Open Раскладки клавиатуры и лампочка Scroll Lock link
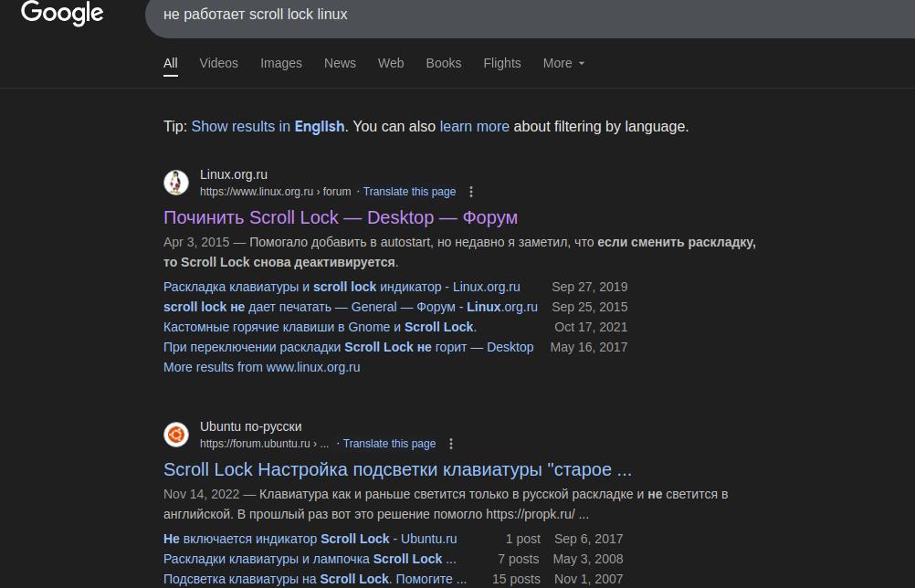The height and width of the screenshot is (588, 915). [x=310, y=559]
